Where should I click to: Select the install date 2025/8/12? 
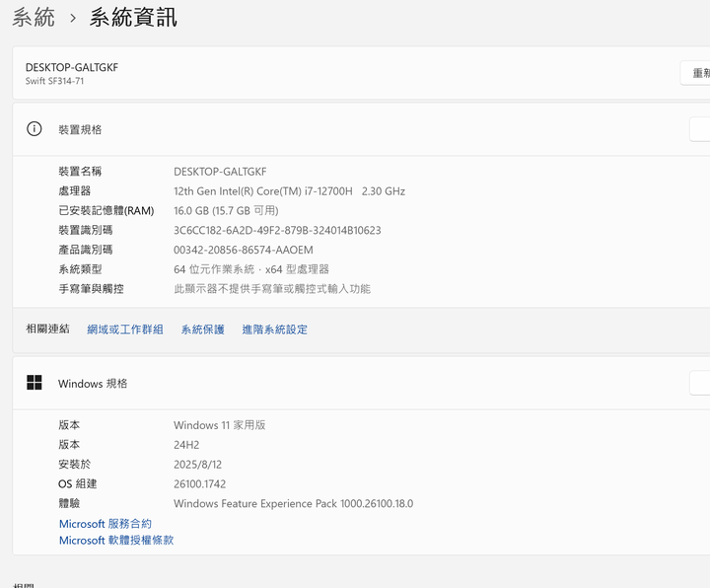tap(197, 465)
